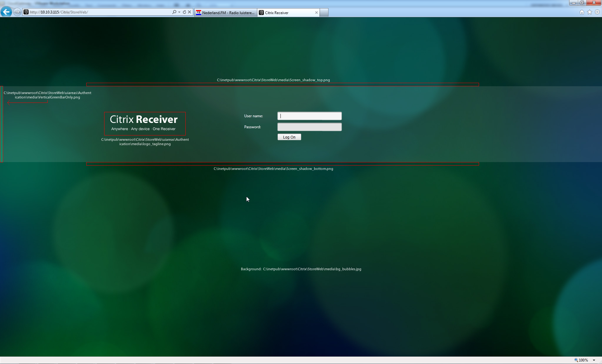Restore down the browser window
The height and width of the screenshot is (364, 602).
[582, 3]
